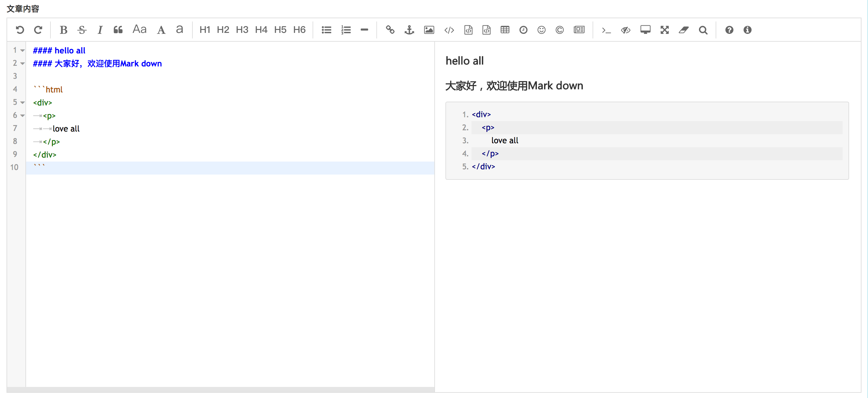Collapse fold arrow on line 2

(22, 64)
